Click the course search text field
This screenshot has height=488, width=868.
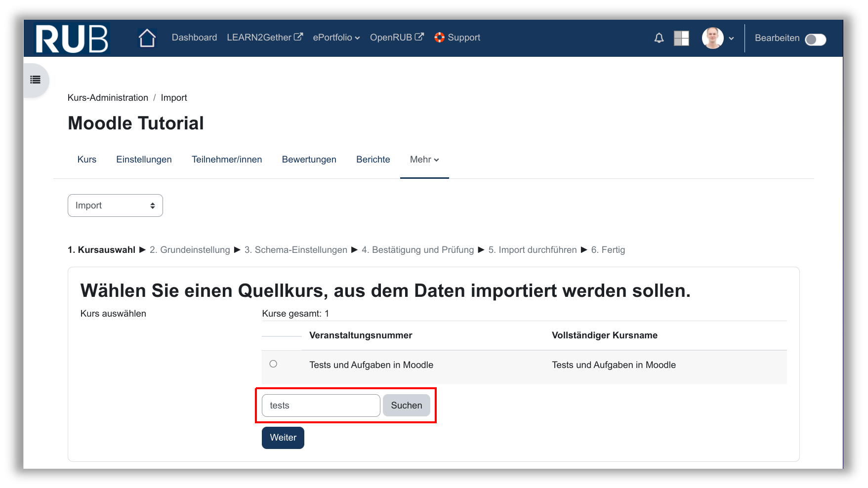pyautogui.click(x=321, y=406)
